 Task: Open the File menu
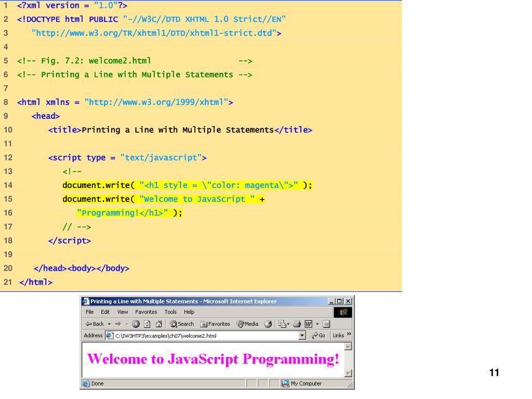click(x=89, y=312)
